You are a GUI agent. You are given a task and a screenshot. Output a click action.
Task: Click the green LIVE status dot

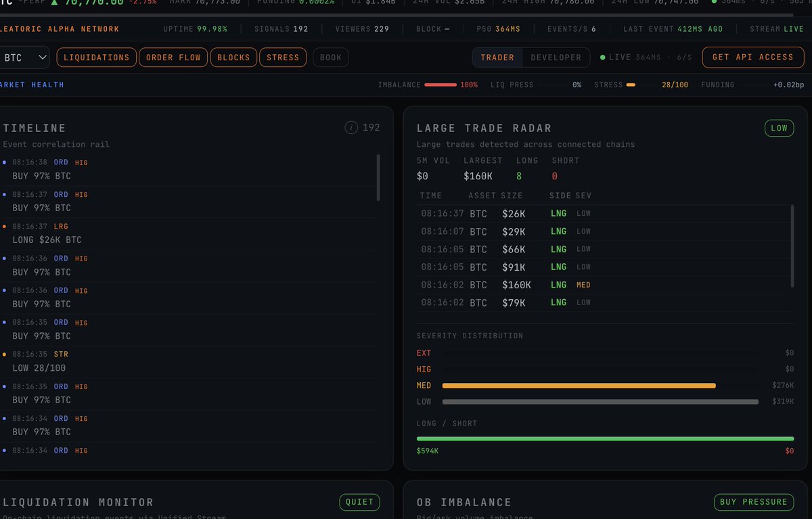[603, 58]
